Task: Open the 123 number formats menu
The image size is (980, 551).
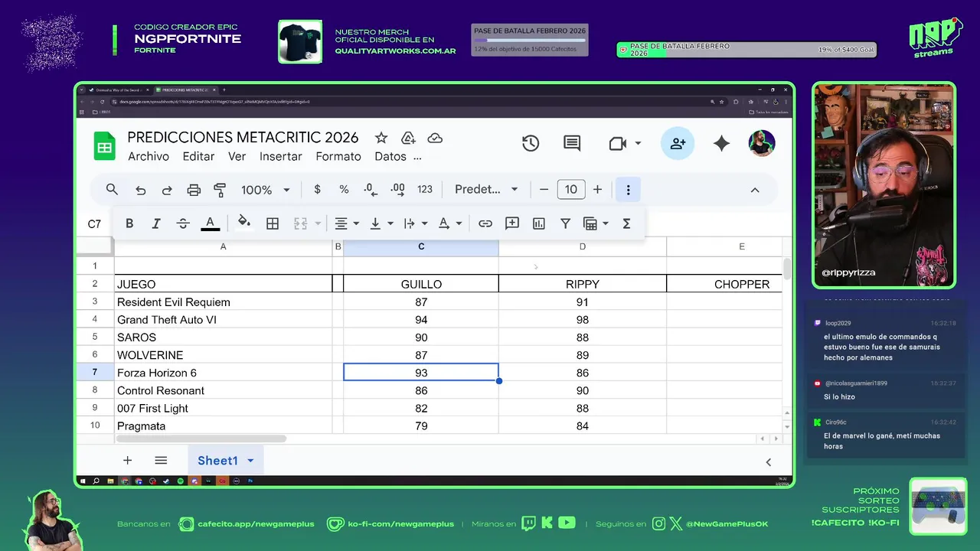Action: click(x=425, y=189)
